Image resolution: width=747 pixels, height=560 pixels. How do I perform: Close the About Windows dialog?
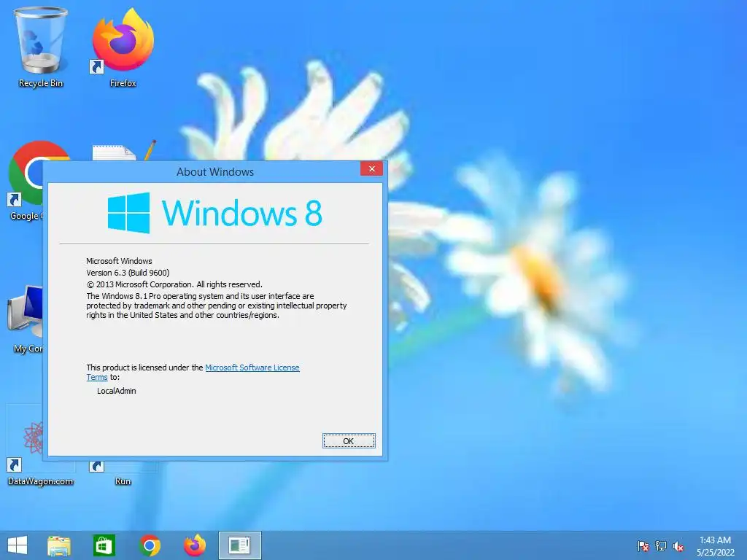[x=371, y=168]
